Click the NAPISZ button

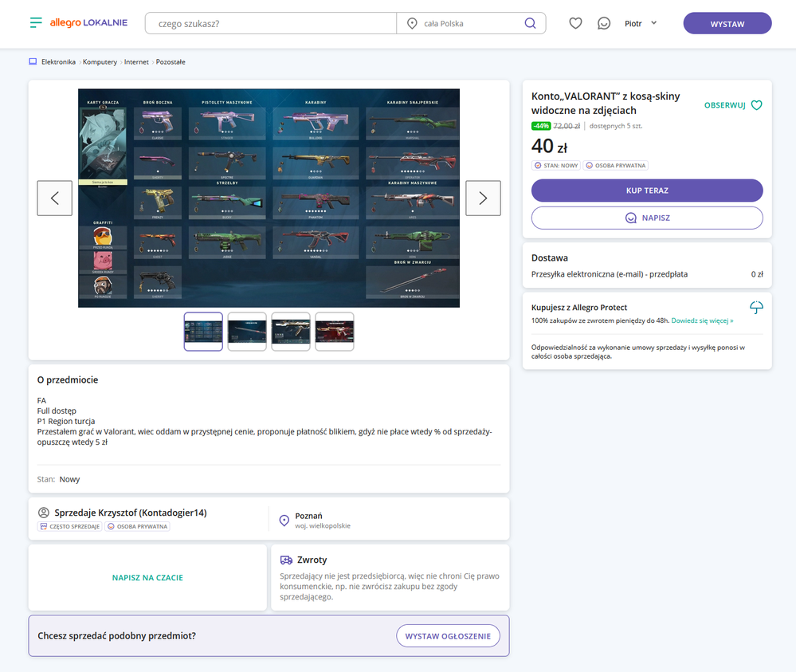coord(647,218)
